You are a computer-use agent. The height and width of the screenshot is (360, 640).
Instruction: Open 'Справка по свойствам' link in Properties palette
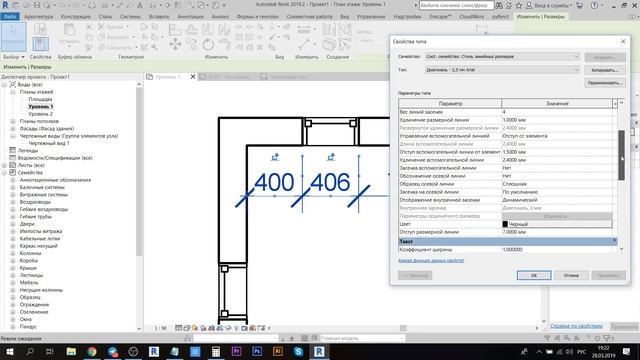[x=576, y=326]
